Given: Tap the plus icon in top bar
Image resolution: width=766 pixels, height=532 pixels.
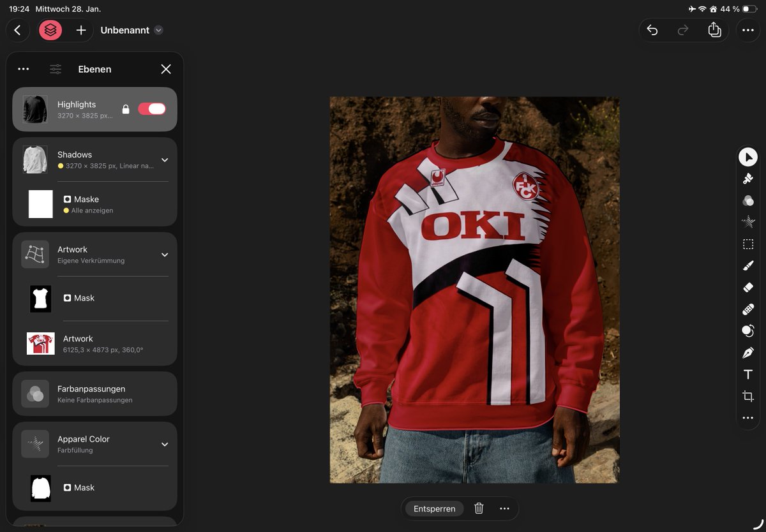Looking at the screenshot, I should click(x=81, y=30).
